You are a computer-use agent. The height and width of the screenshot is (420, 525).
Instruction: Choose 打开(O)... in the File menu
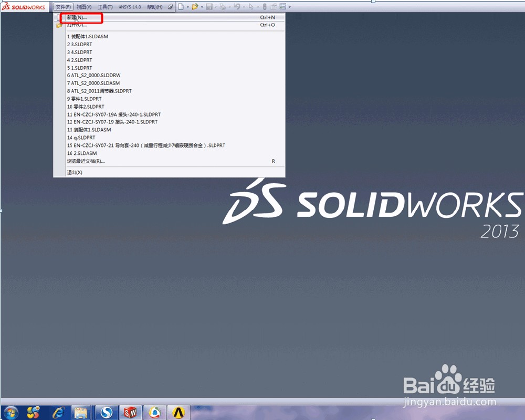(x=169, y=25)
